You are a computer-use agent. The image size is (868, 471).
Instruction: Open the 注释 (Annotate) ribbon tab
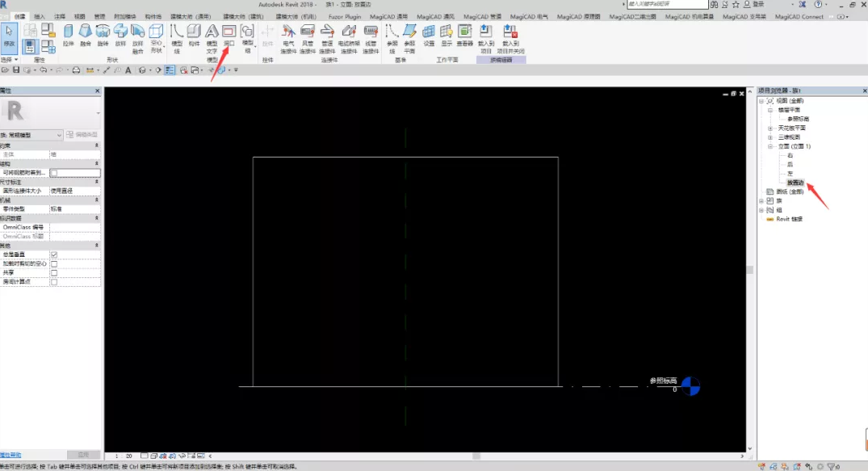pyautogui.click(x=60, y=17)
